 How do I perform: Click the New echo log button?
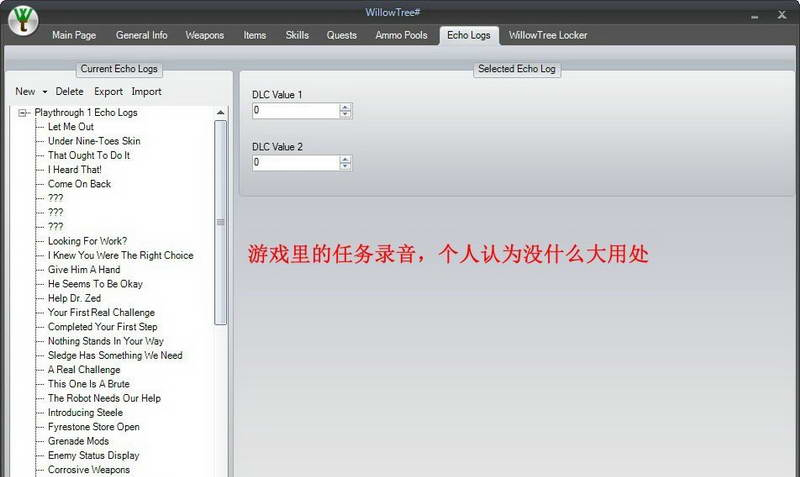26,91
